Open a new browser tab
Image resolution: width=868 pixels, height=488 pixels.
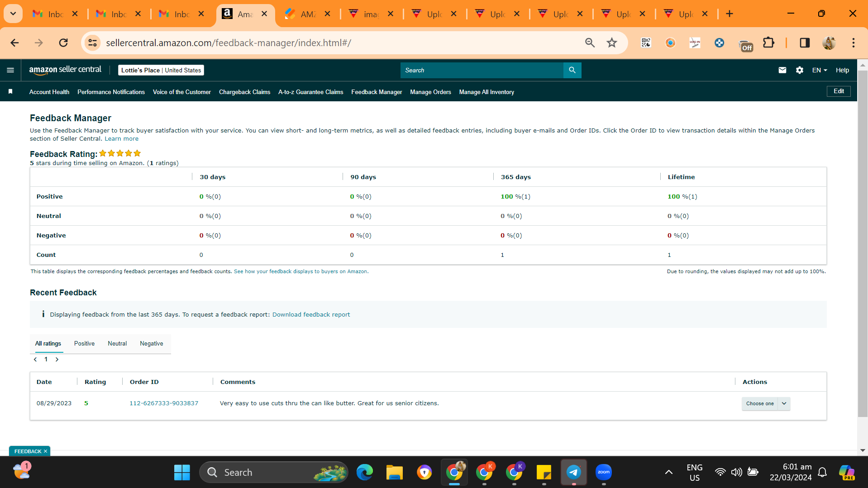click(x=730, y=14)
